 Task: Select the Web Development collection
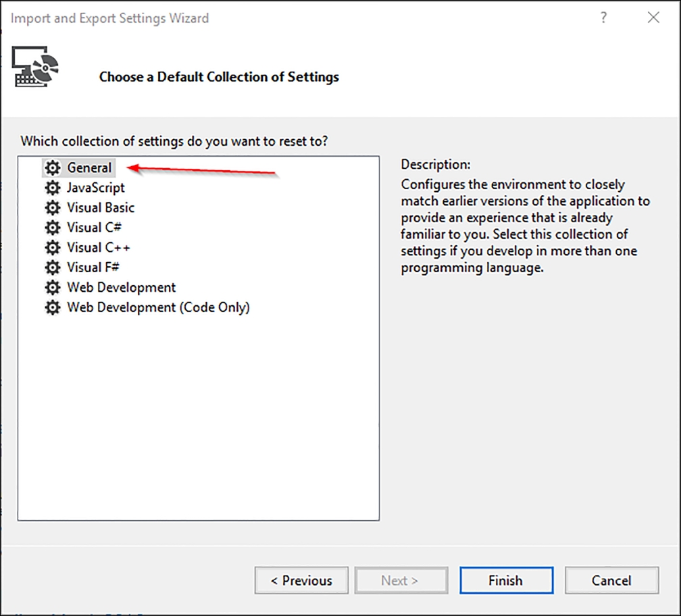(x=110, y=287)
